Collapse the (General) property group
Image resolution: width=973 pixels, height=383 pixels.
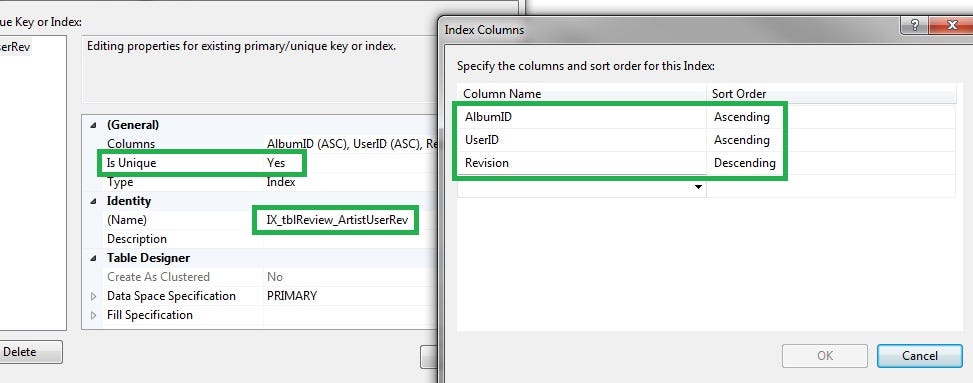tap(93, 125)
